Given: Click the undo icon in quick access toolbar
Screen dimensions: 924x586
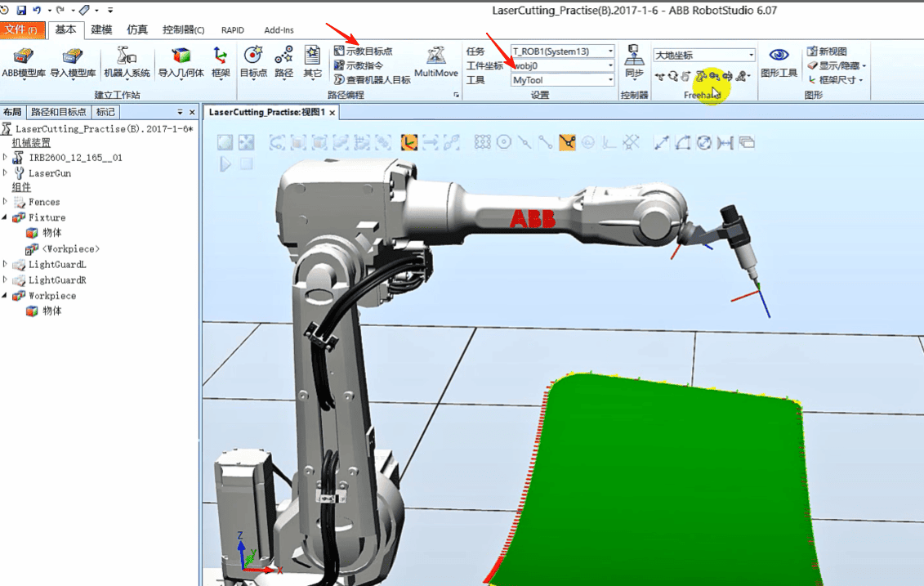Looking at the screenshot, I should pyautogui.click(x=37, y=10).
